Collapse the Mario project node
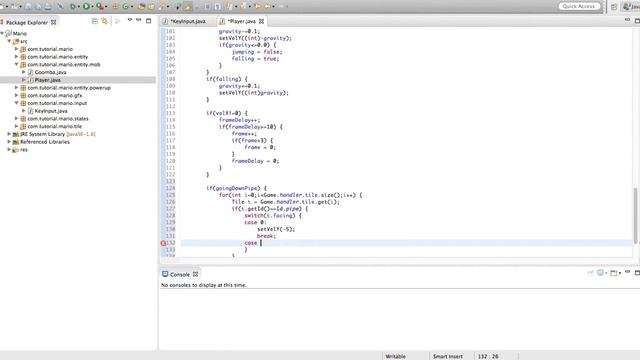 2,33
